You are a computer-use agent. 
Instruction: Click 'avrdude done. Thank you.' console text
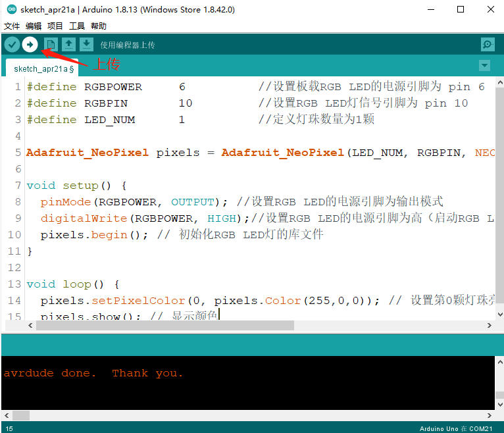click(93, 373)
